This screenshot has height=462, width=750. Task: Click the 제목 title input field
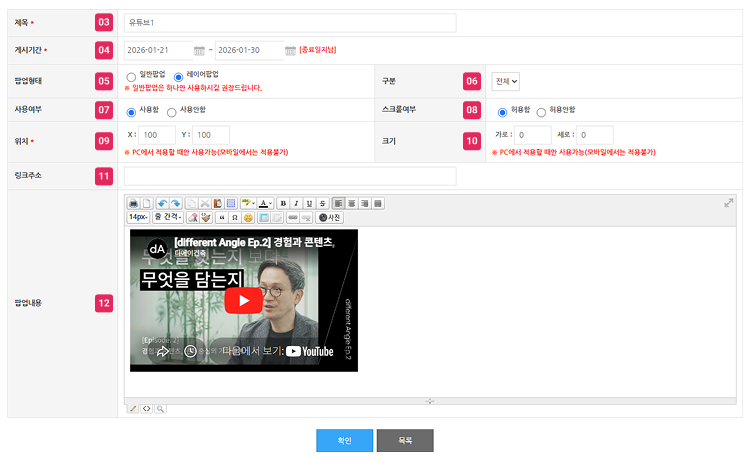(290, 22)
